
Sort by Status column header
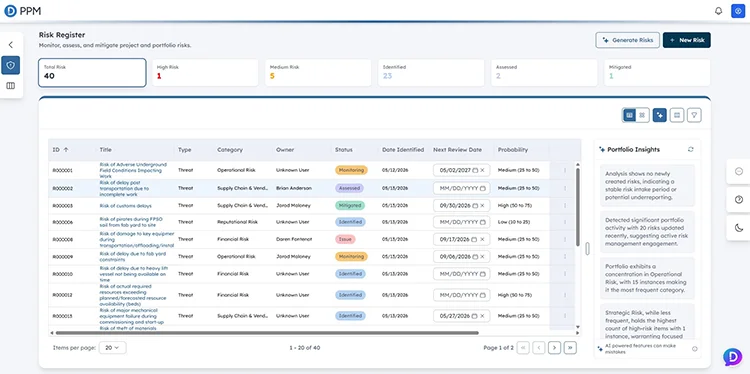(343, 150)
